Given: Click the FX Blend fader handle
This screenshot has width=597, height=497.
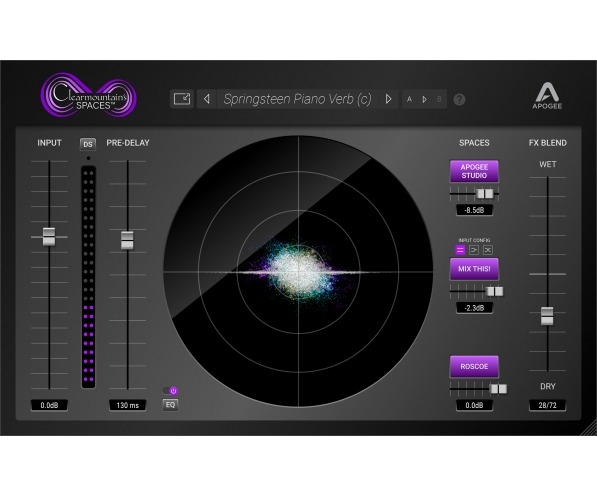Looking at the screenshot, I should [x=547, y=316].
